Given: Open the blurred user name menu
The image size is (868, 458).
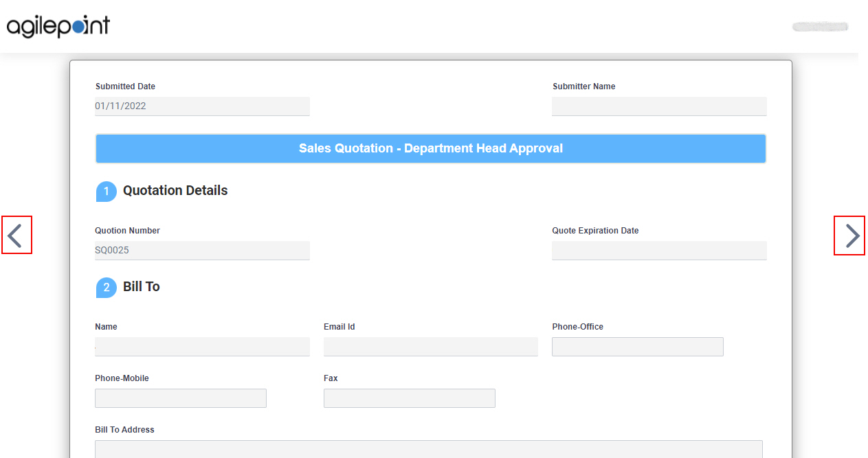Looking at the screenshot, I should pyautogui.click(x=820, y=27).
